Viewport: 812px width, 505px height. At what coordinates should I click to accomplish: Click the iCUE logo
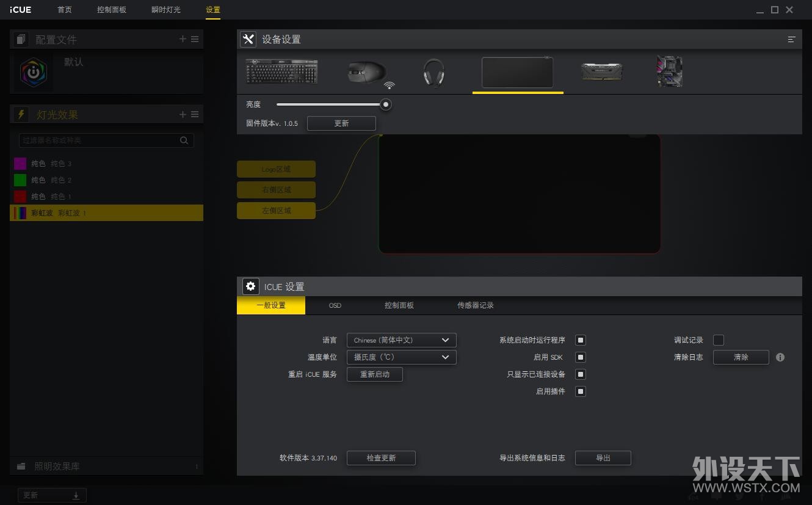point(21,10)
